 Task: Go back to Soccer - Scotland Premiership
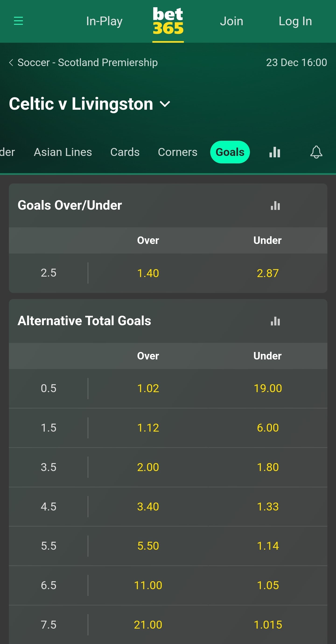[x=83, y=63]
